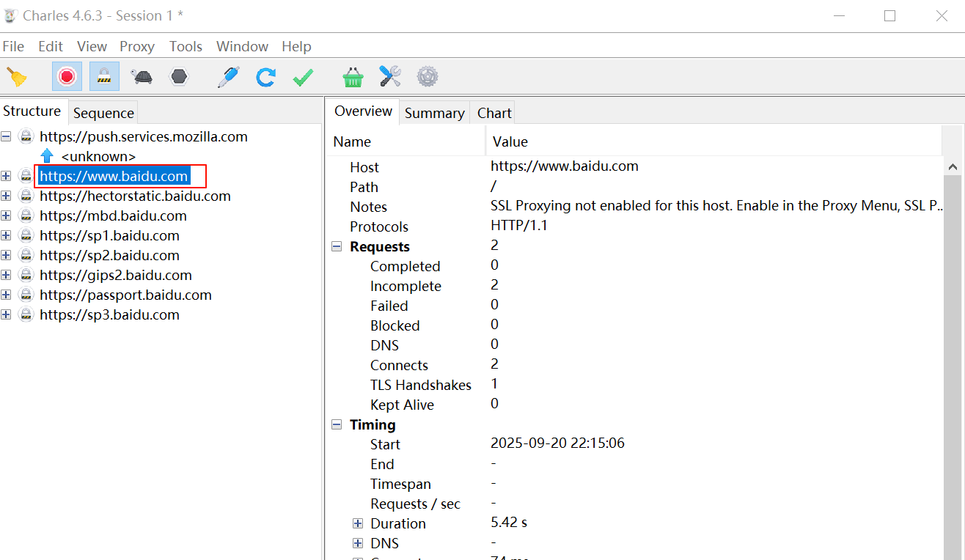This screenshot has height=560, width=965.
Task: Clear the session with the broom icon
Action: click(16, 77)
